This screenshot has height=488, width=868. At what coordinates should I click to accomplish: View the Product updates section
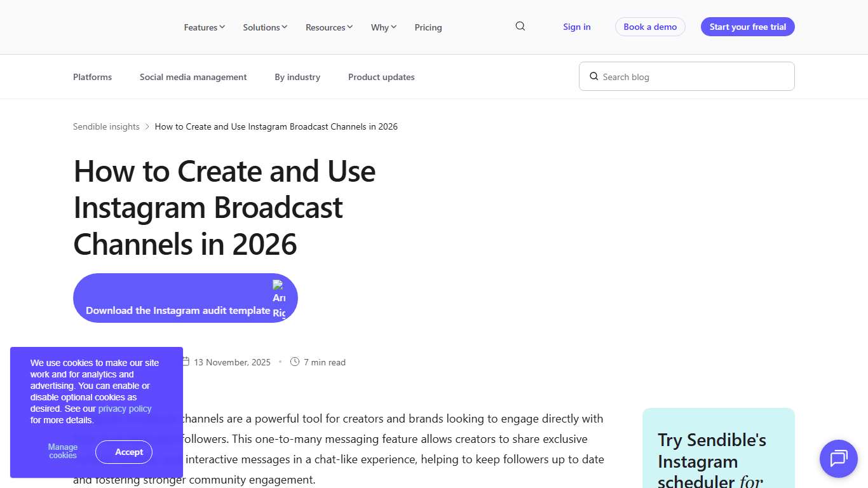pos(381,76)
